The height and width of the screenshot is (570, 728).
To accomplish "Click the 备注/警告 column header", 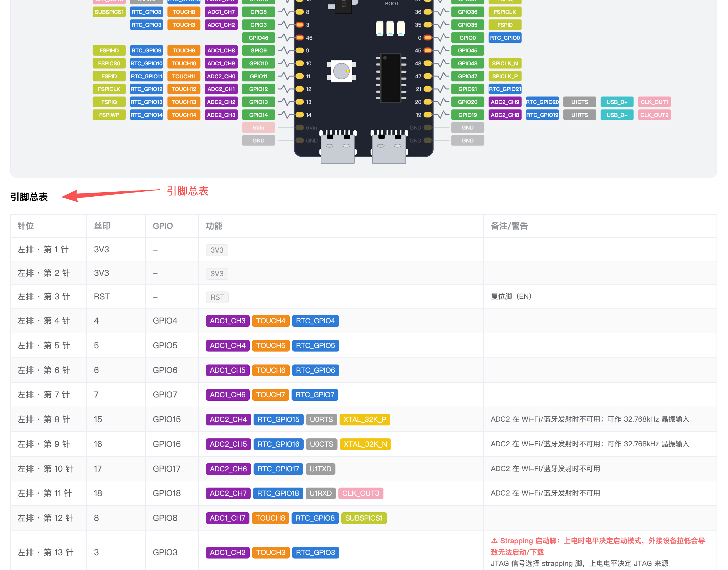I will point(509,226).
